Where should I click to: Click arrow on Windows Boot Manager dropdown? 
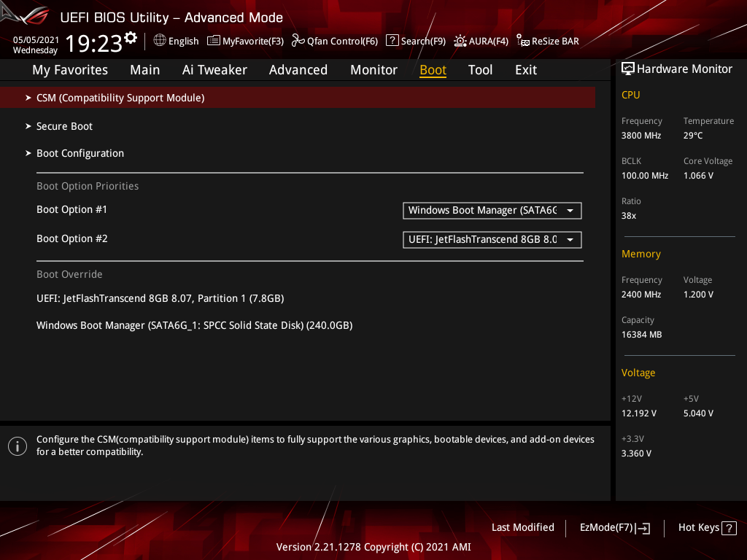570,211
